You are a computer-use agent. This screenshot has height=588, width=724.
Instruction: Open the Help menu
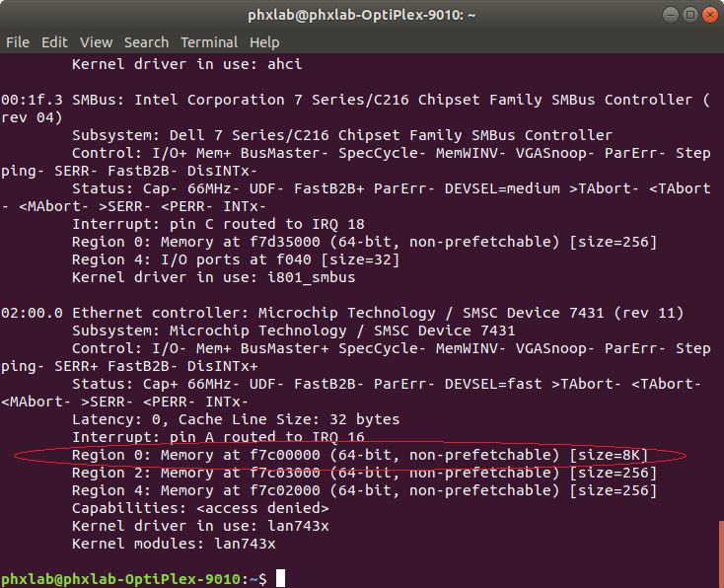(x=264, y=42)
